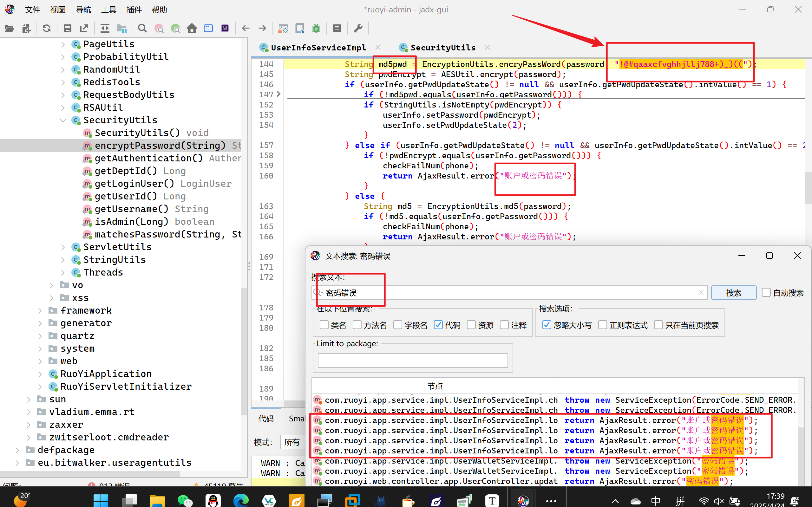Click the save all disk icon
This screenshot has height=507, width=812.
point(68,29)
